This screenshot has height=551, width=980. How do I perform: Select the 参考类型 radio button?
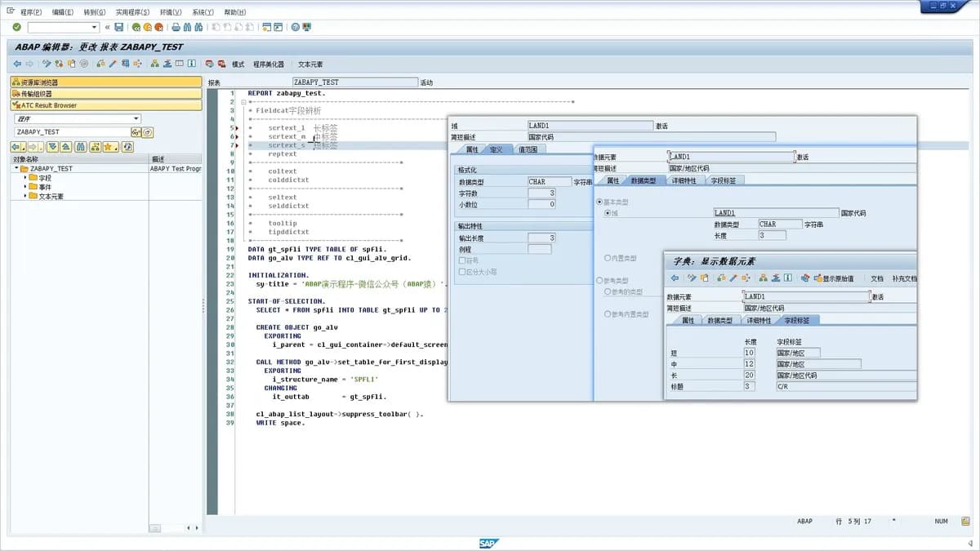tap(600, 280)
